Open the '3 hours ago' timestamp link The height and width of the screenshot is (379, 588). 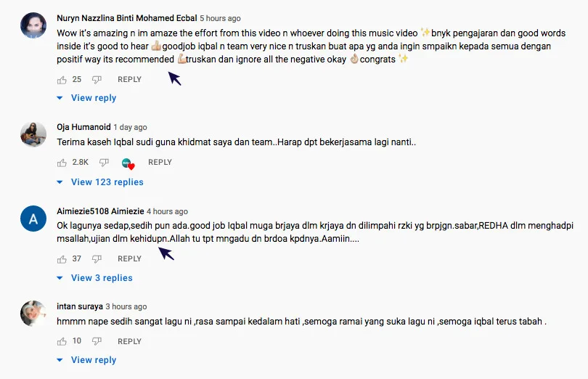pyautogui.click(x=126, y=306)
